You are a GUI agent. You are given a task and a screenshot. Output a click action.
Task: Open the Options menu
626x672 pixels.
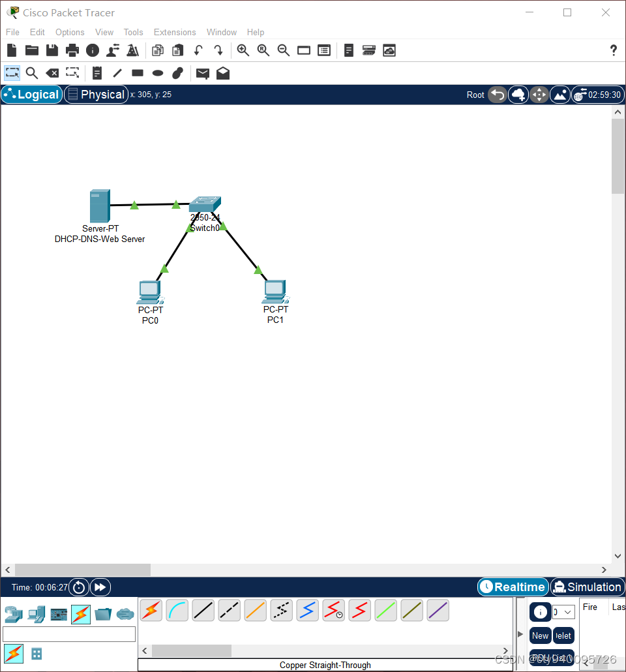click(70, 32)
